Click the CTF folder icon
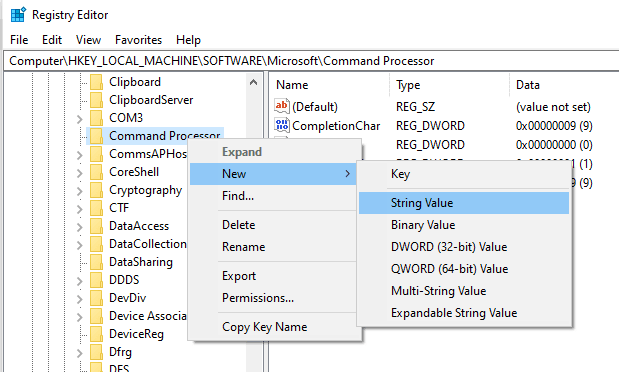 tap(96, 208)
